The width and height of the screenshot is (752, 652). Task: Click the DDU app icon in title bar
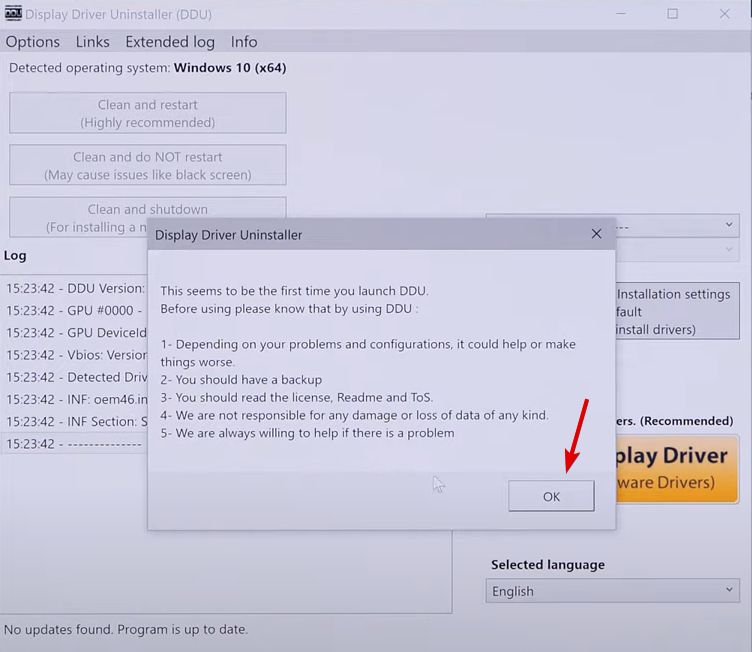coord(13,13)
